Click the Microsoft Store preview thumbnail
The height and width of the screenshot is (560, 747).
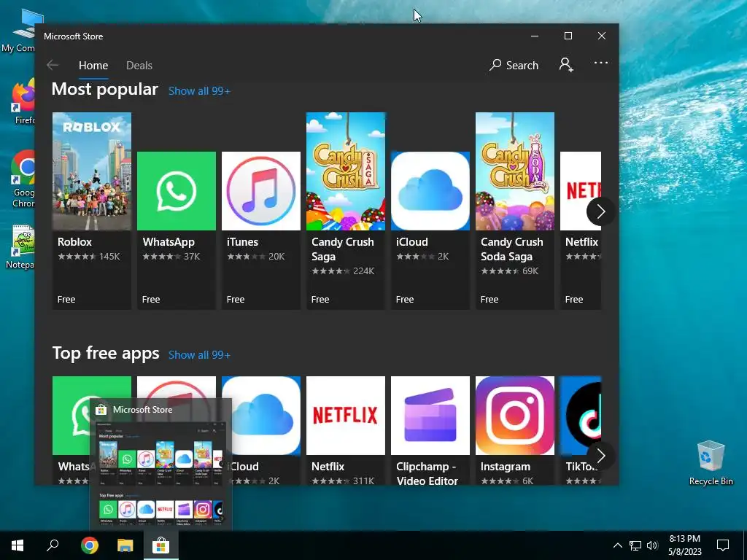point(160,473)
